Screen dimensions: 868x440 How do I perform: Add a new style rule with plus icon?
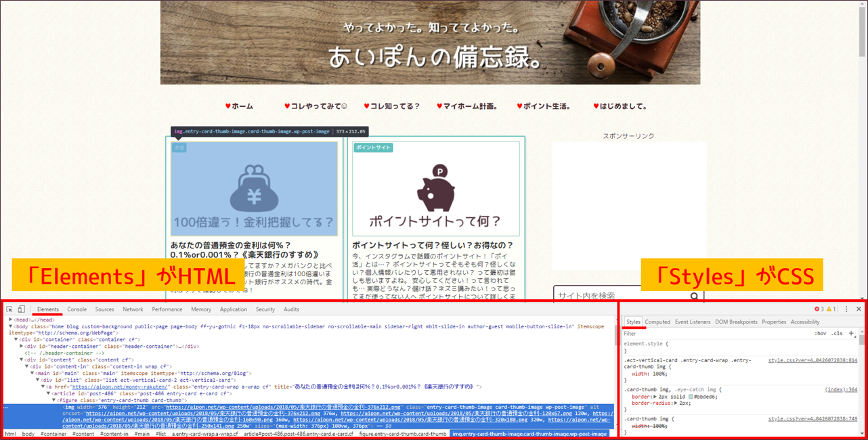click(851, 333)
